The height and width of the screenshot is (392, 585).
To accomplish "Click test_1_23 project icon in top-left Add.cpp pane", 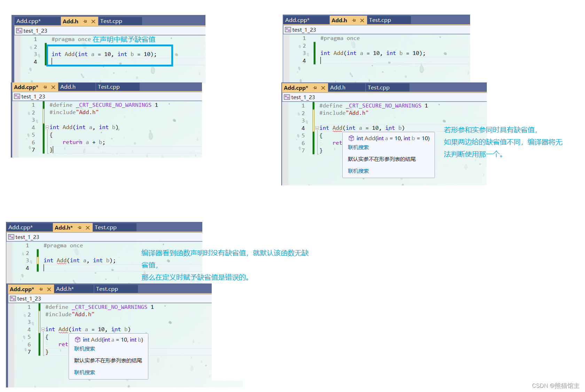I will click(17, 96).
